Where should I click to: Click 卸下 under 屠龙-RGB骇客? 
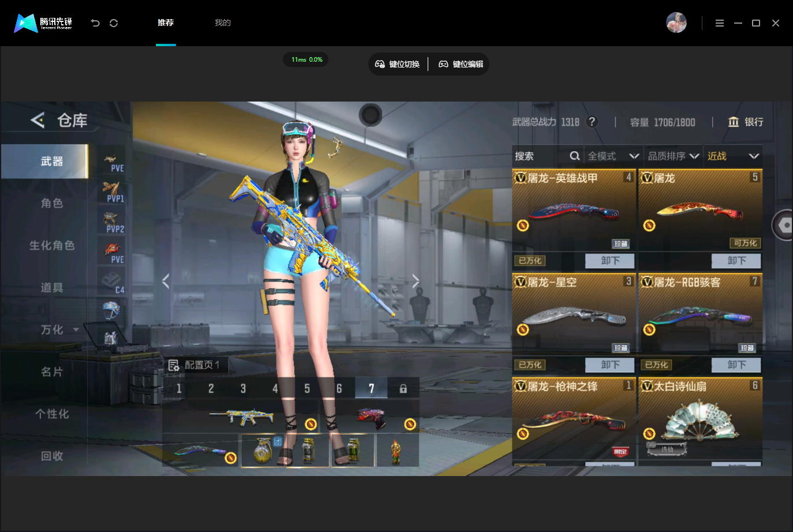tap(736, 365)
